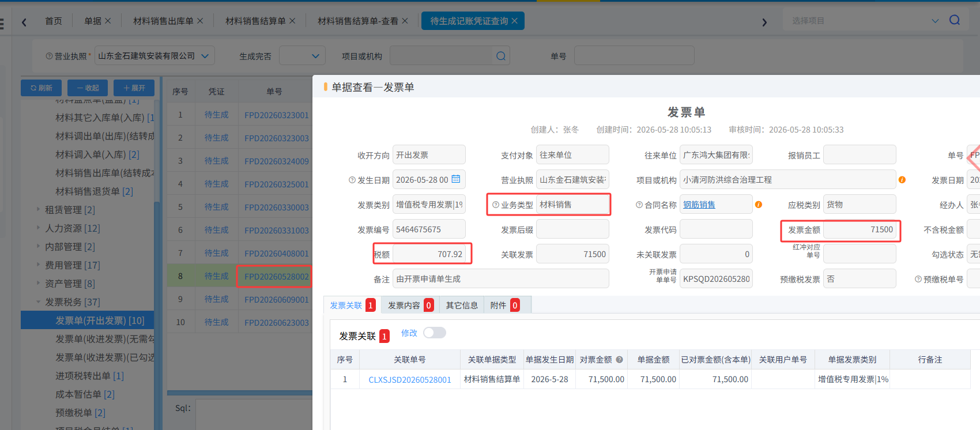
Task: Switch to the 其它信息 tab
Action: click(x=462, y=305)
